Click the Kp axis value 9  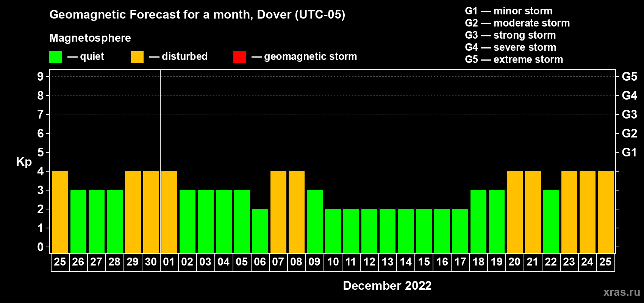(41, 77)
